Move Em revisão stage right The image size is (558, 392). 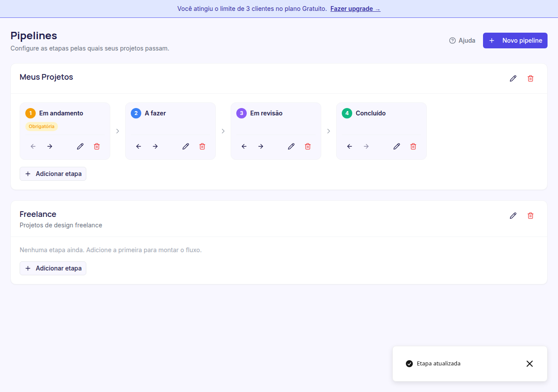[x=261, y=146]
